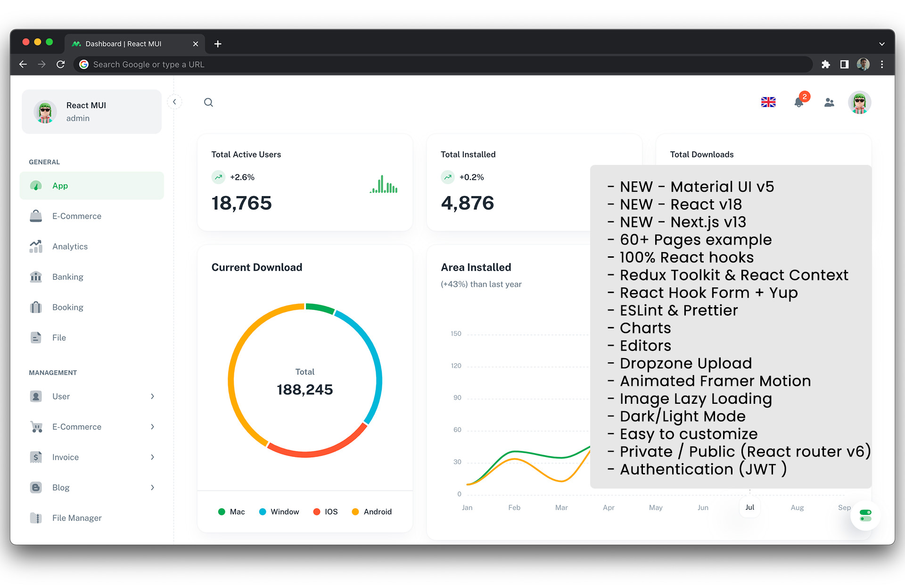The height and width of the screenshot is (588, 905).
Task: Open File Manager in sidebar
Action: (92, 518)
